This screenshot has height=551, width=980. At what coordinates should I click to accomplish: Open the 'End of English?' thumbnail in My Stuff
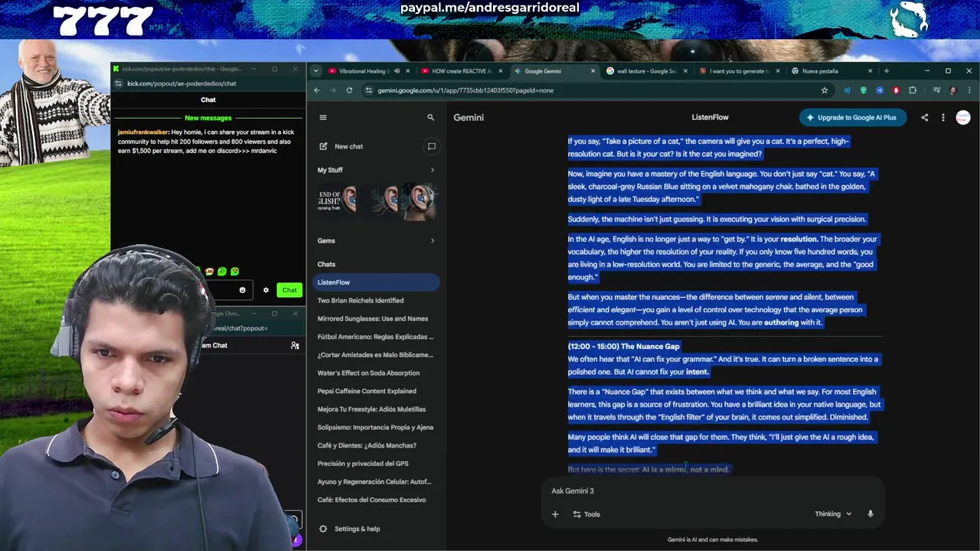point(337,201)
